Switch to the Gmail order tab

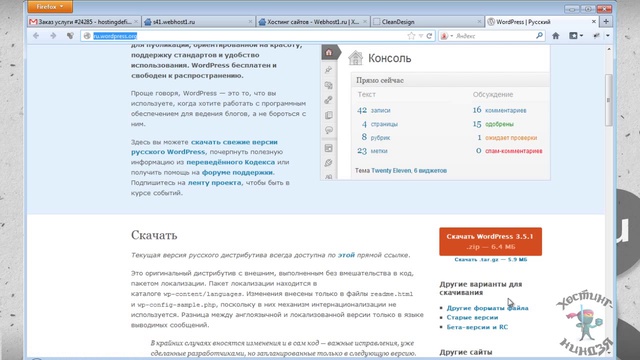(84, 22)
